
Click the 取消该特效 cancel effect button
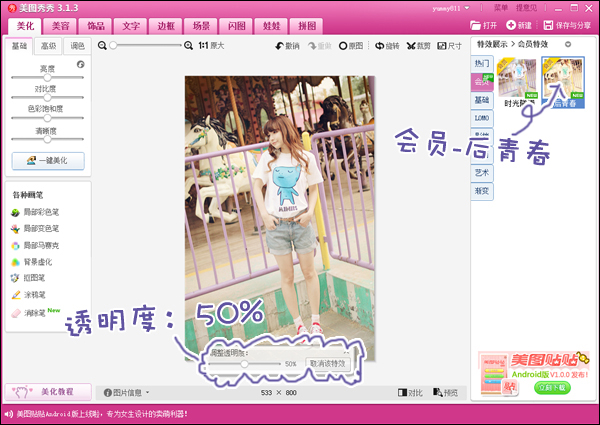coord(328,364)
